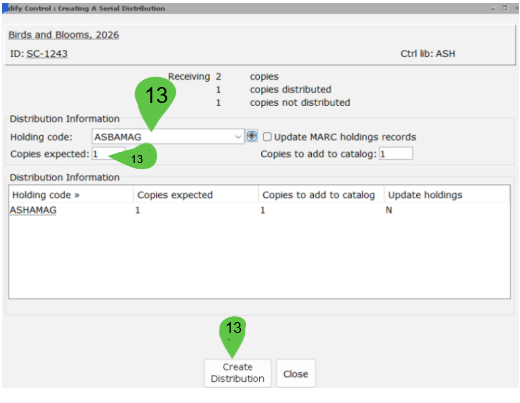The height and width of the screenshot is (403, 520).
Task: Sort by the Holding code column header
Action: point(71,195)
